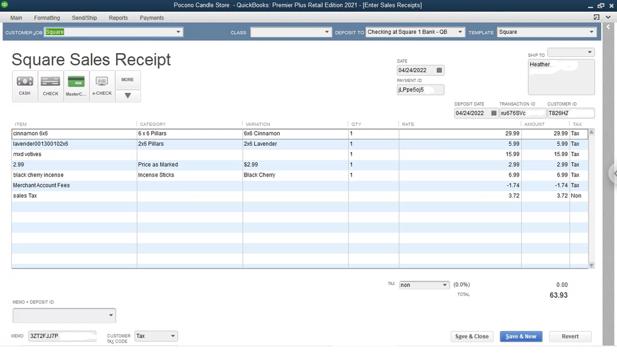Click the Save & New button

click(521, 336)
